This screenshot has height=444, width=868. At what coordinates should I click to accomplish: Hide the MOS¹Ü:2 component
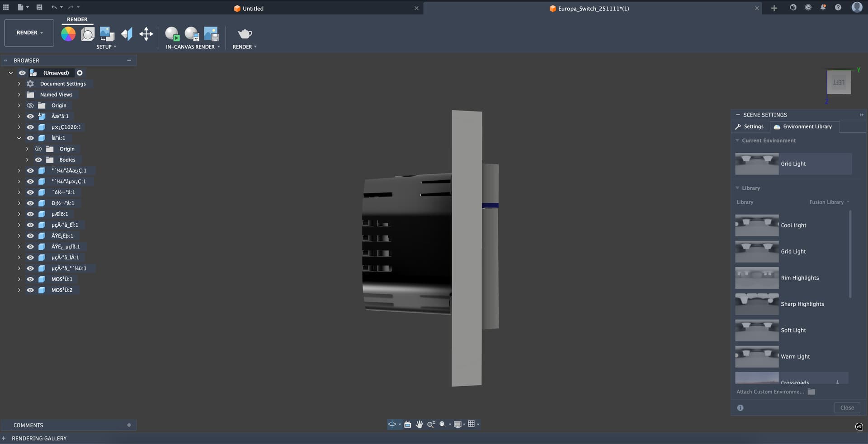click(x=30, y=290)
